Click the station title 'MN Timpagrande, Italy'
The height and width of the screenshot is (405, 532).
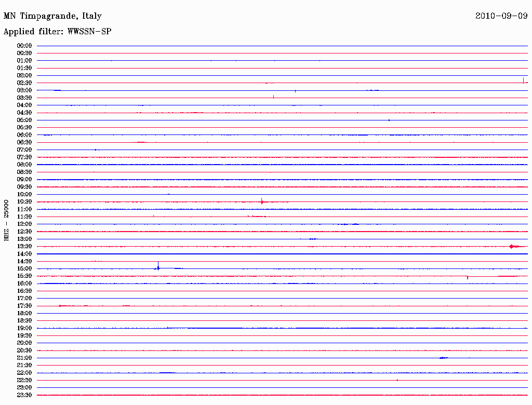pyautogui.click(x=52, y=16)
